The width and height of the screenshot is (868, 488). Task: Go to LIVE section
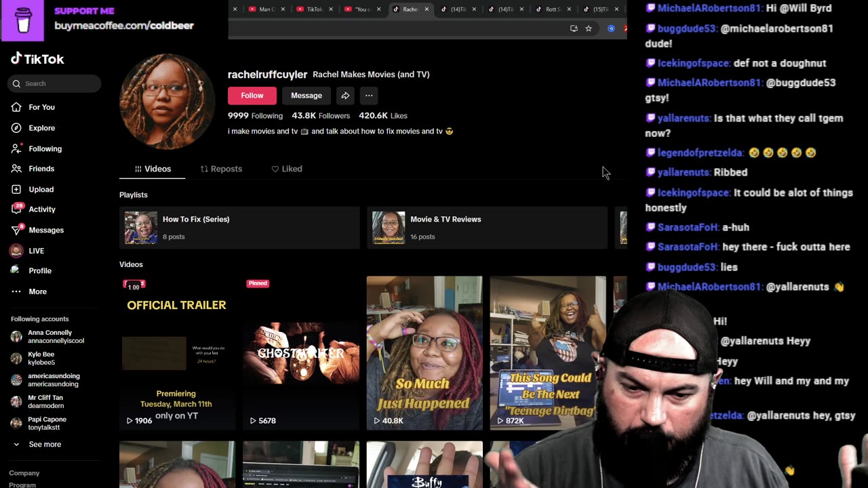coord(36,251)
